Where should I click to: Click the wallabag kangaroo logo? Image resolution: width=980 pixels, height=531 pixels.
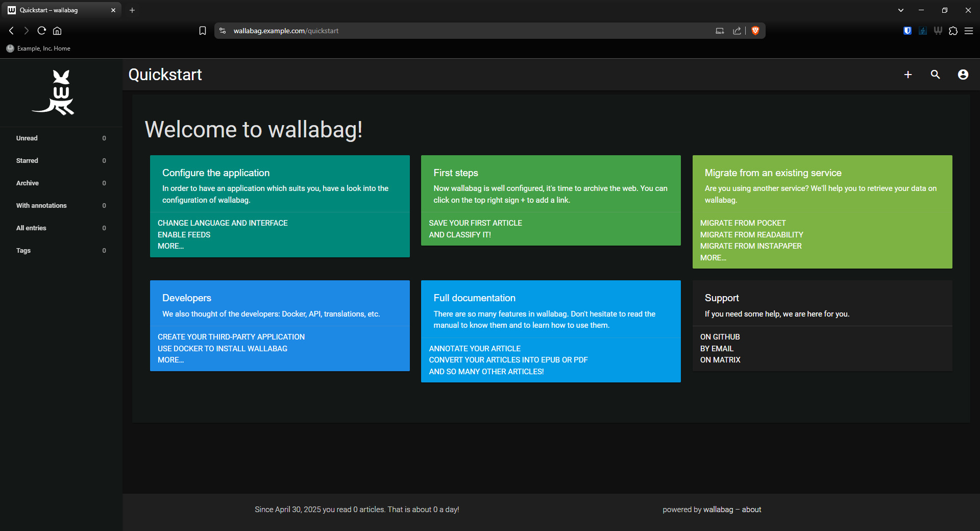55,92
